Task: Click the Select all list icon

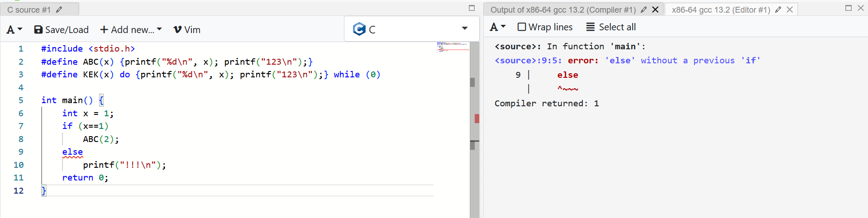Action: (591, 27)
